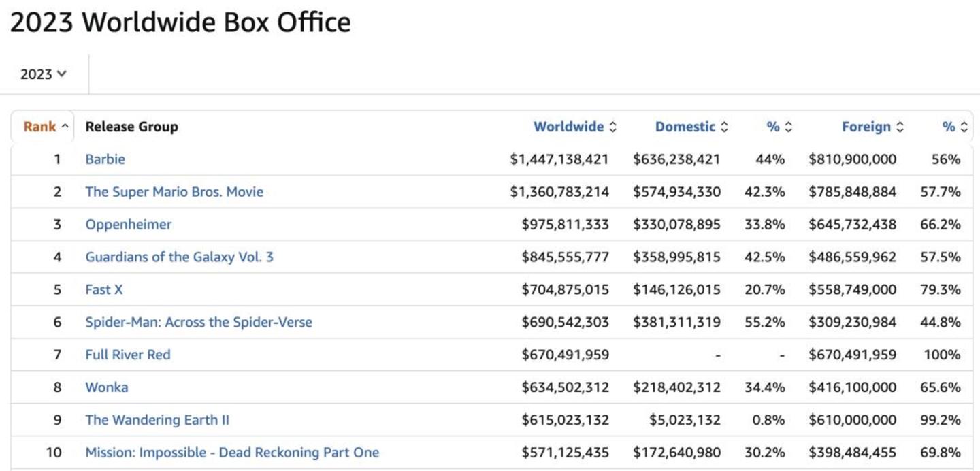The height and width of the screenshot is (471, 980).
Task: Open the Full River Red link
Action: tap(128, 355)
